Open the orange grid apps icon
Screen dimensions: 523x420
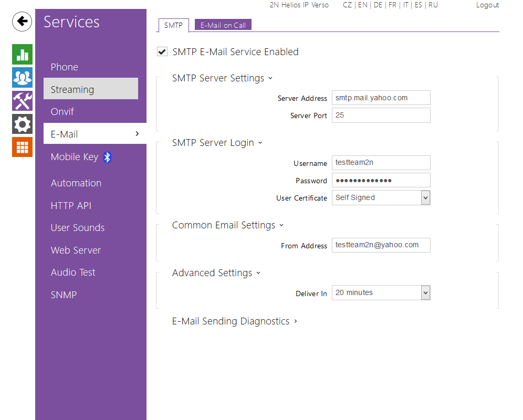(22, 147)
